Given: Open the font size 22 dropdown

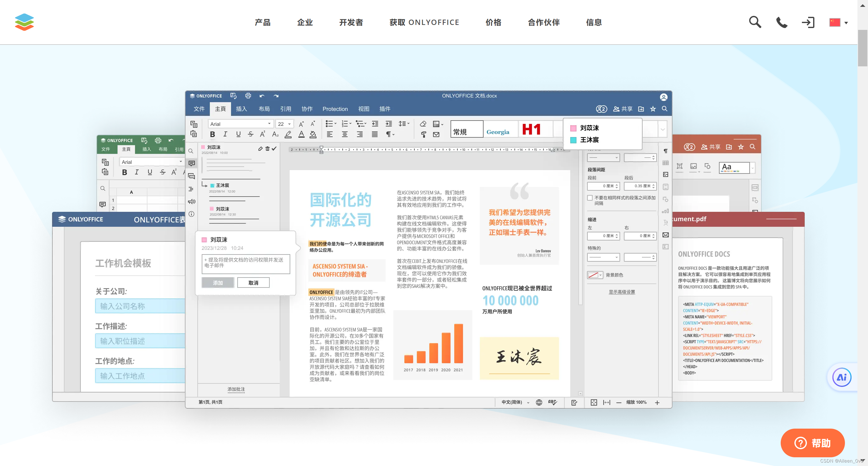Looking at the screenshot, I should click(284, 124).
